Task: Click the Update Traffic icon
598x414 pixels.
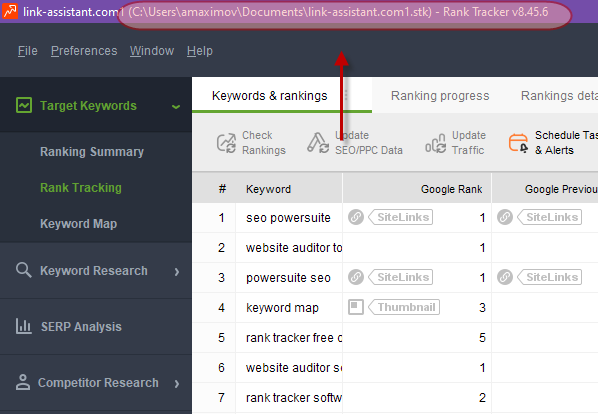Action: (436, 143)
